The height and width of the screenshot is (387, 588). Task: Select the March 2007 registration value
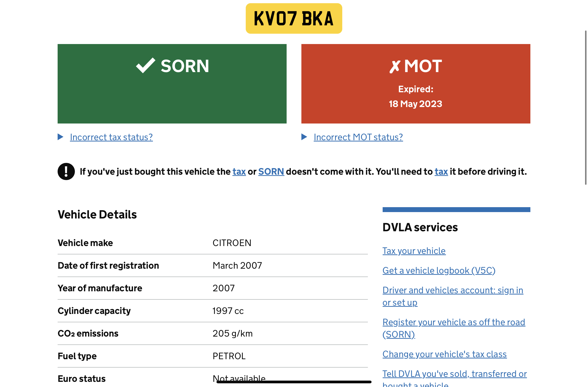click(237, 265)
